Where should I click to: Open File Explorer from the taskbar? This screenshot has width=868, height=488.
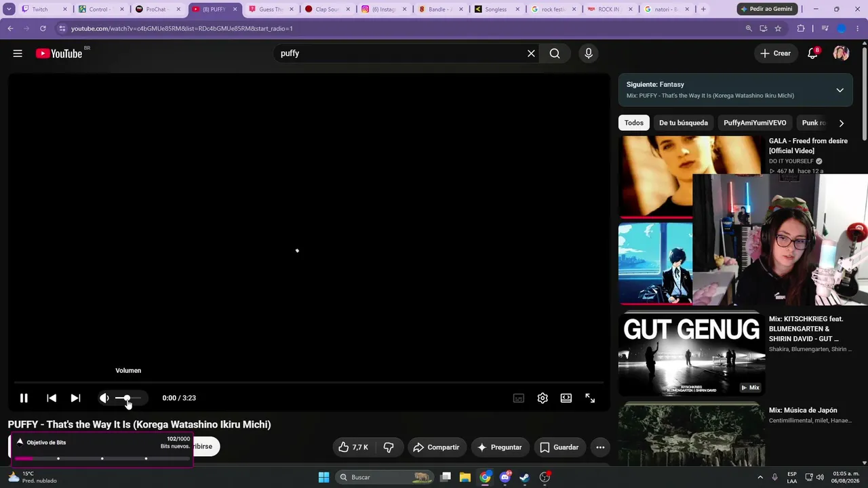pyautogui.click(x=465, y=477)
